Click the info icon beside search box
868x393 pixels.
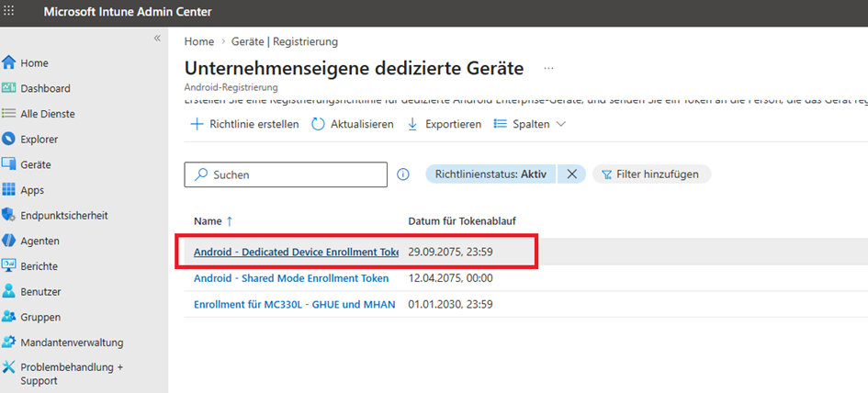click(403, 174)
